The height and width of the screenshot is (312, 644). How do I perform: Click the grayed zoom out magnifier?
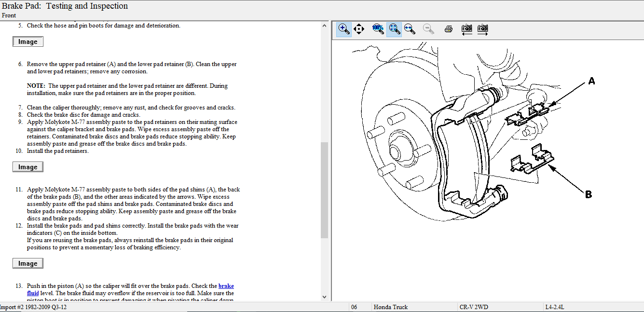pos(428,29)
